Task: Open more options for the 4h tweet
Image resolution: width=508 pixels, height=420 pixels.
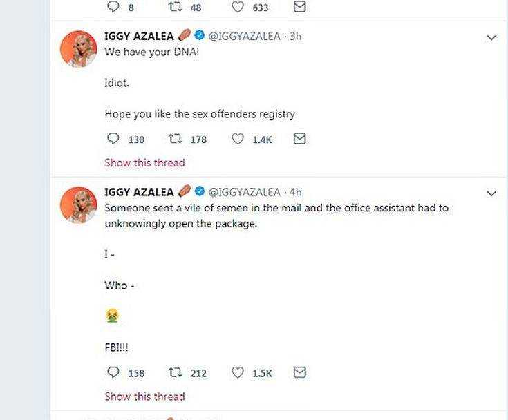Action: 491,193
